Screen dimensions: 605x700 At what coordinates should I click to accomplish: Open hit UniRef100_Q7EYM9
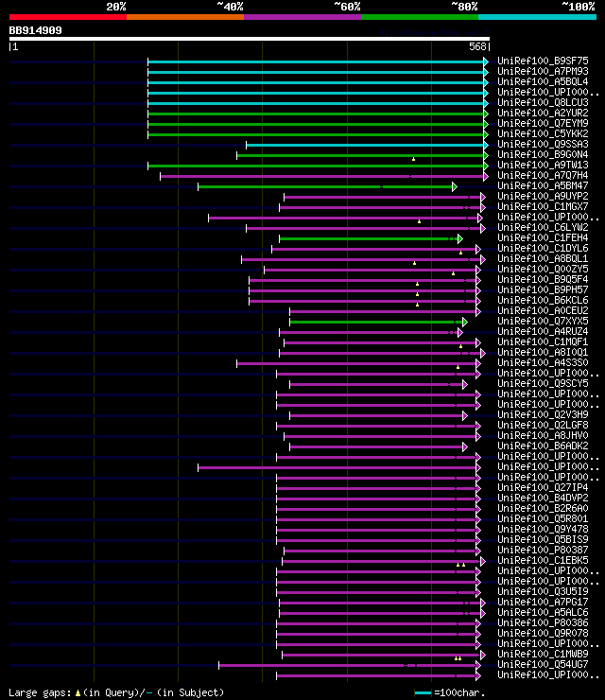pos(543,123)
